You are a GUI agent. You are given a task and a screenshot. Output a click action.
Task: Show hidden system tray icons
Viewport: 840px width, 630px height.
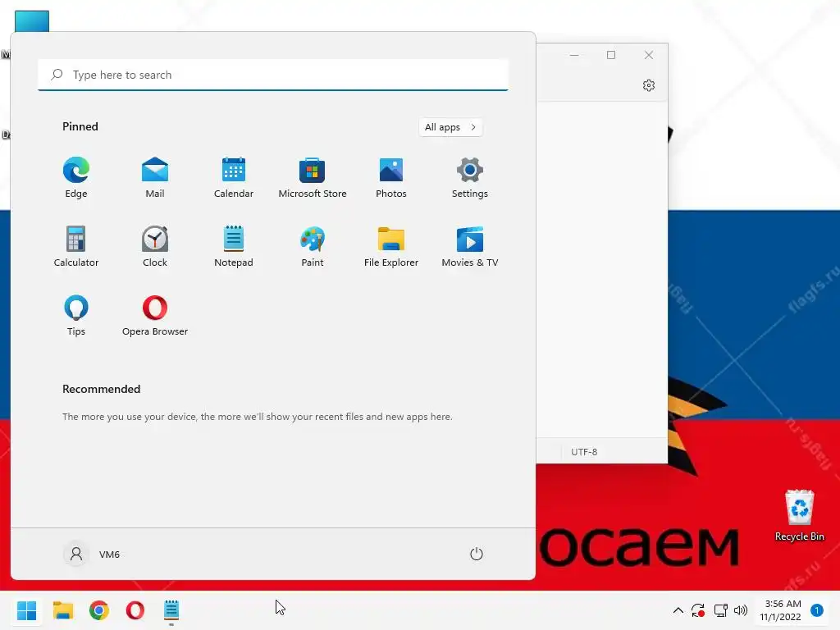tap(678, 610)
